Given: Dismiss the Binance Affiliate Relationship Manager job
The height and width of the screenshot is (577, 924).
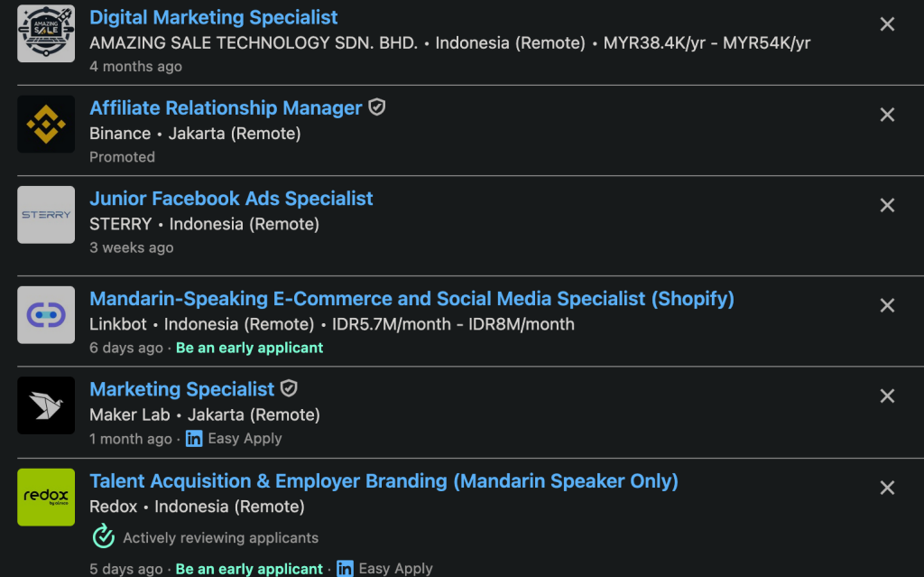Looking at the screenshot, I should click(x=887, y=115).
